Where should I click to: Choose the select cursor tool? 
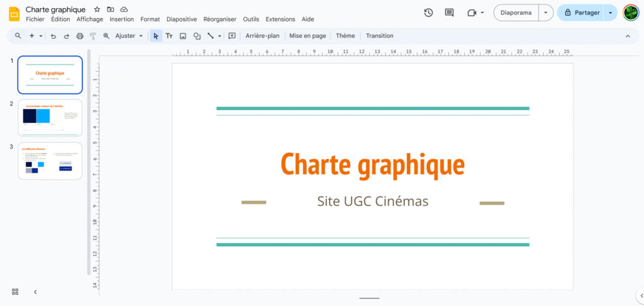click(x=156, y=36)
